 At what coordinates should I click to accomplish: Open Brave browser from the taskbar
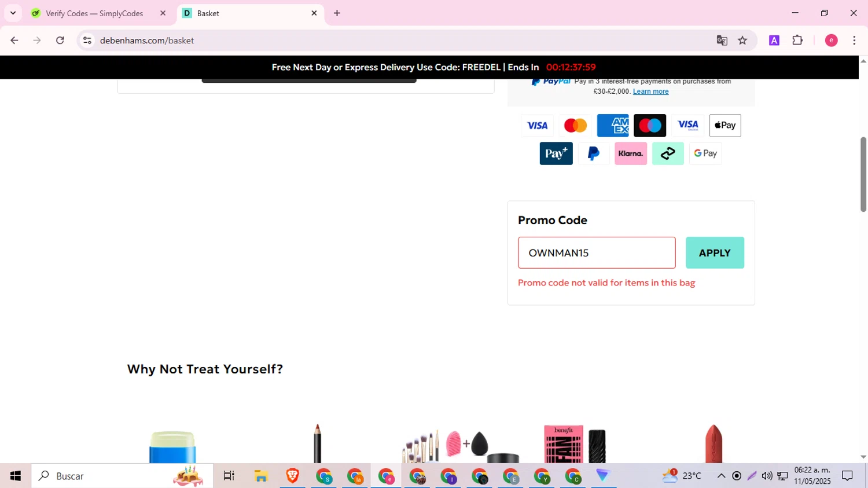pos(292,476)
